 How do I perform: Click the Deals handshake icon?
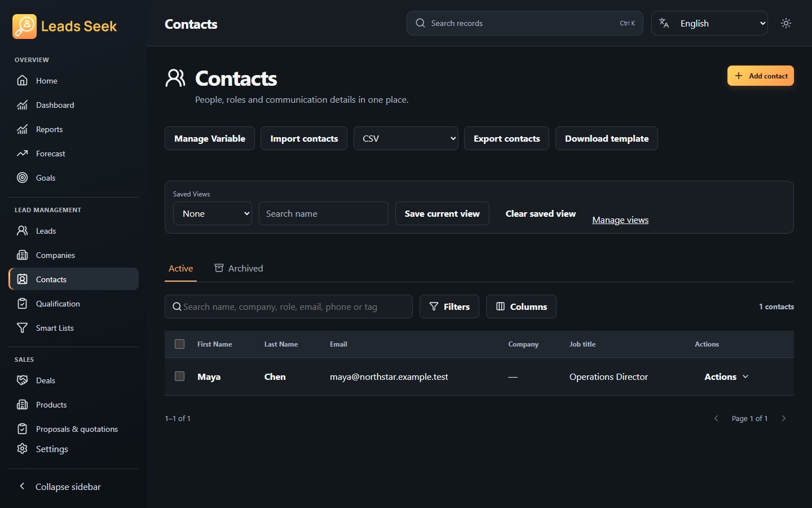[x=22, y=380]
